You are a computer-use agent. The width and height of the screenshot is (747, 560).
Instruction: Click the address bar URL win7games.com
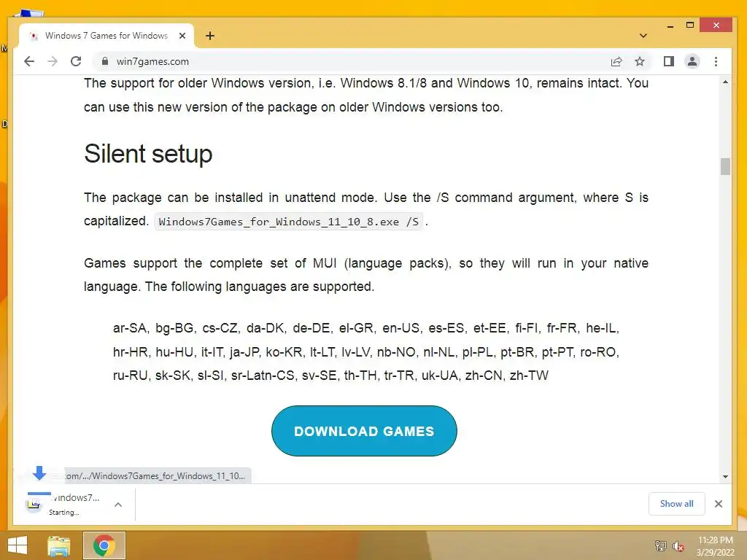(152, 61)
